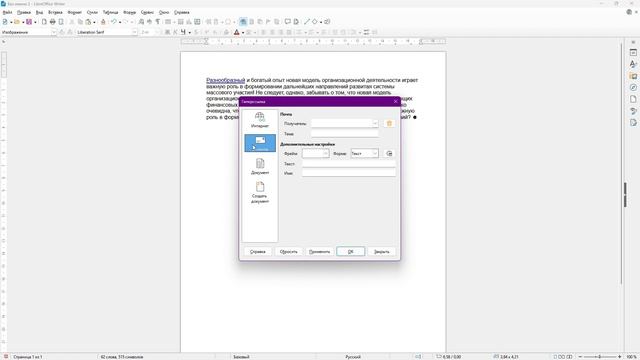The width and height of the screenshot is (640, 360).
Task: Toggle formatting marks pilcrow icon
Action: point(158,22)
